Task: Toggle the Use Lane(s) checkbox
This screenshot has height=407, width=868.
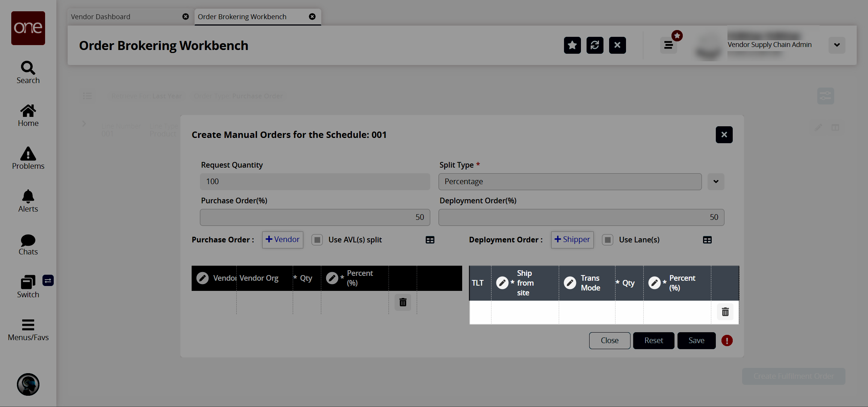Action: (x=608, y=240)
